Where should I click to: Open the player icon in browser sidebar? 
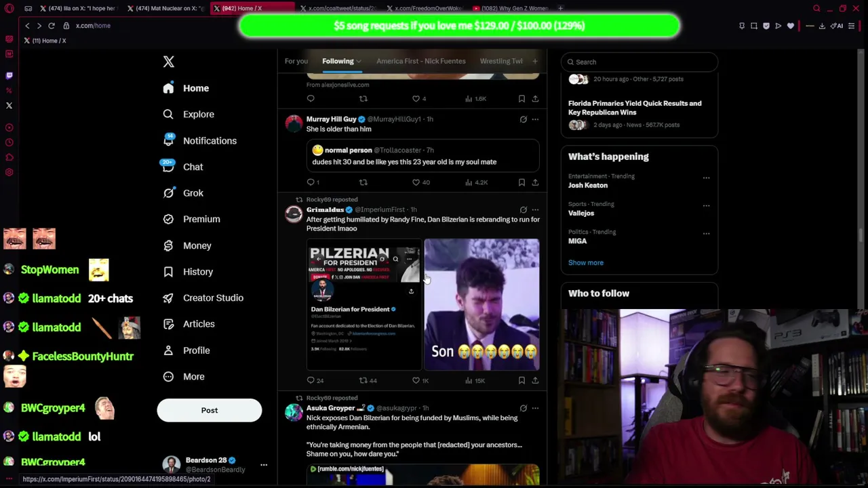coord(9,127)
